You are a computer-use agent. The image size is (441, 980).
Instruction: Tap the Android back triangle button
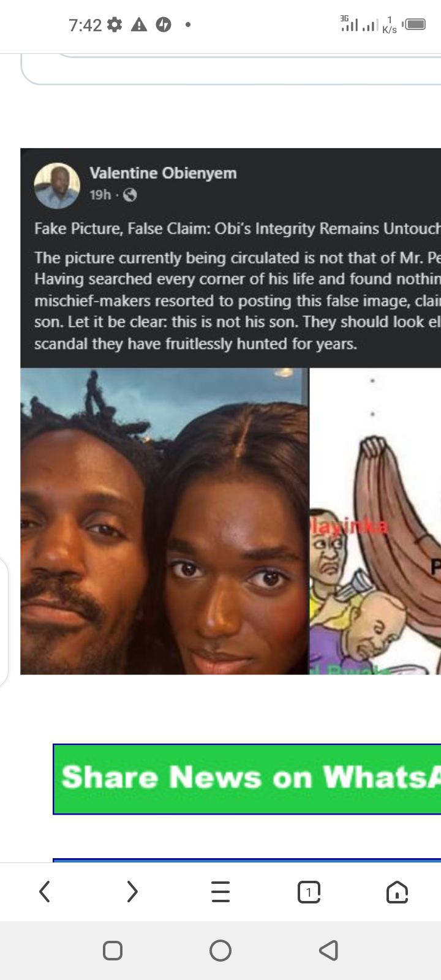point(329,951)
